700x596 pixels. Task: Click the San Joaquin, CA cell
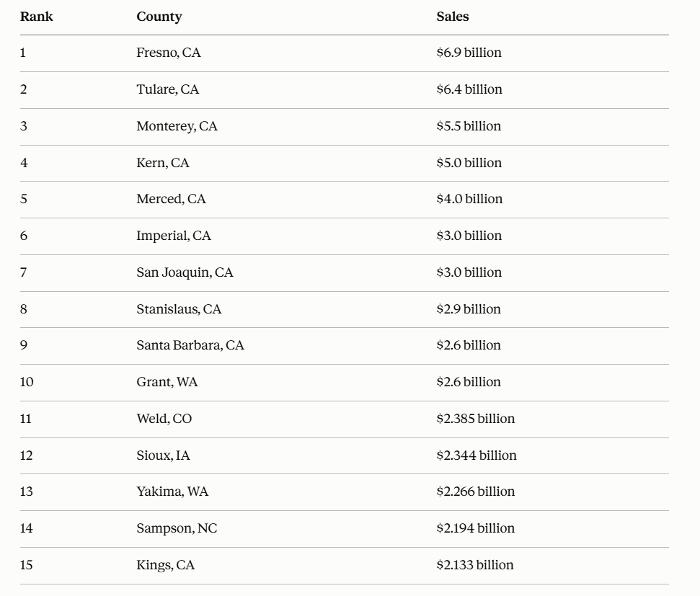185,272
